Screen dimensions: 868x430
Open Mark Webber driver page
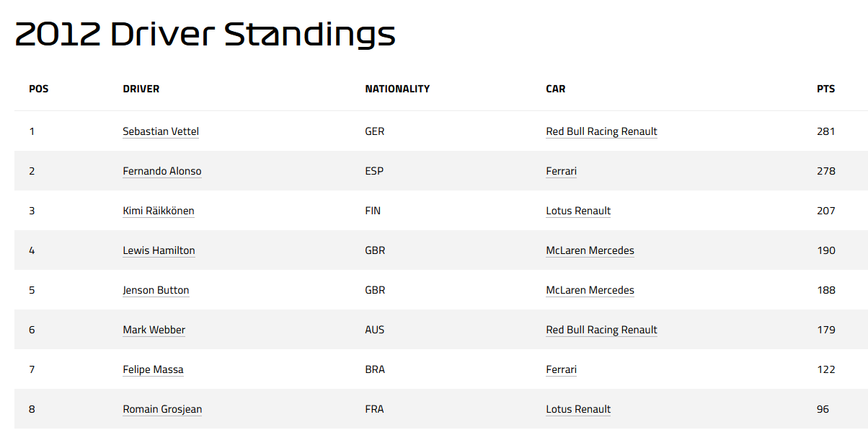click(x=154, y=330)
